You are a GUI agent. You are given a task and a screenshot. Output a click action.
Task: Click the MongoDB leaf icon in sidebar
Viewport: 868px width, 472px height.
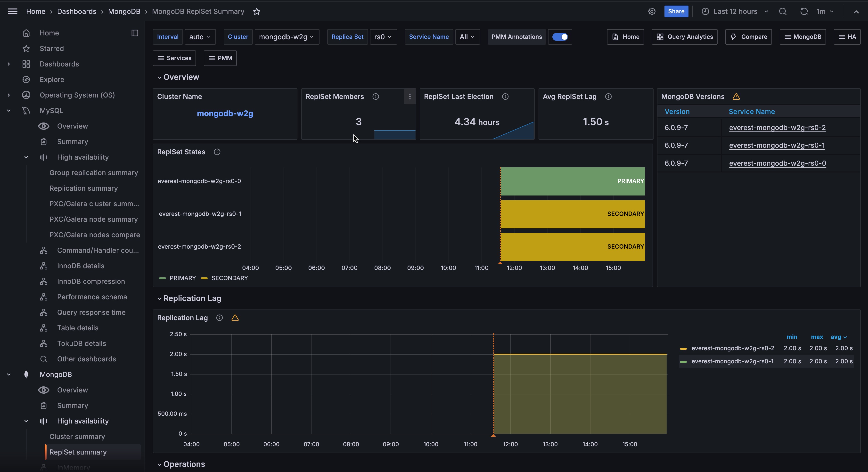click(26, 374)
